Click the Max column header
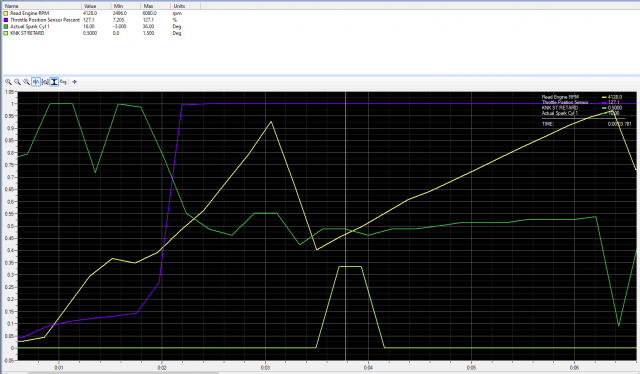 coord(156,6)
